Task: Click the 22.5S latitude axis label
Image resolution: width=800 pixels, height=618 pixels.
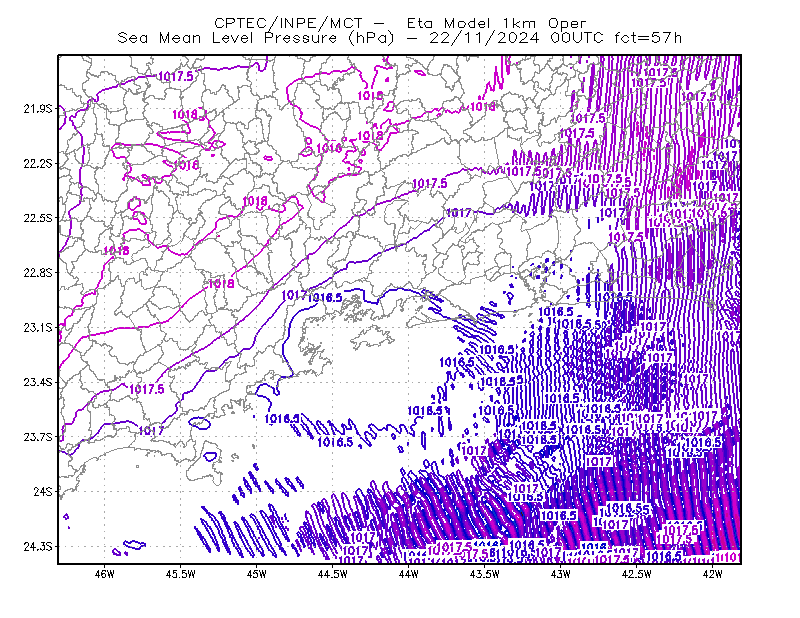Action: pyautogui.click(x=38, y=218)
